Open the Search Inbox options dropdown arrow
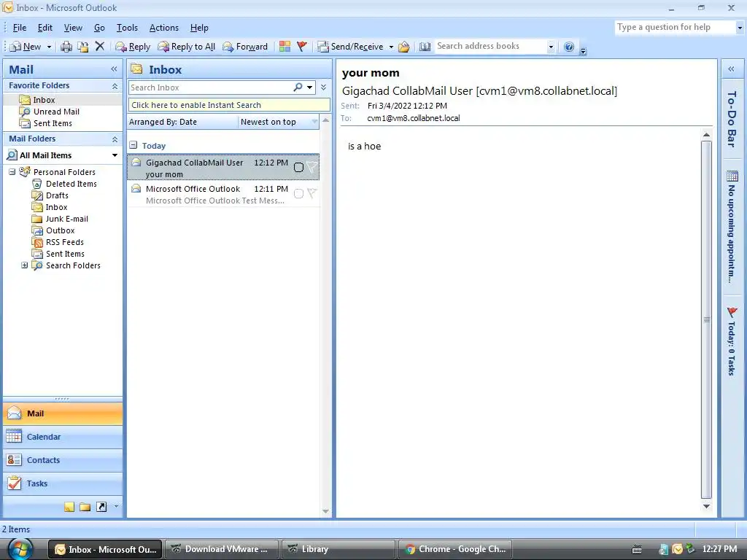The height and width of the screenshot is (560, 747). pos(309,87)
